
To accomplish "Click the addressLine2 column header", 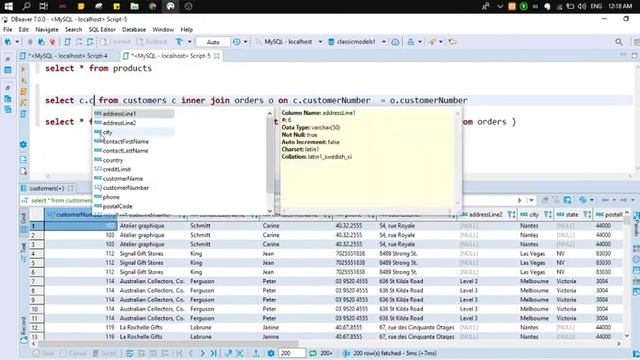I will tap(488, 214).
